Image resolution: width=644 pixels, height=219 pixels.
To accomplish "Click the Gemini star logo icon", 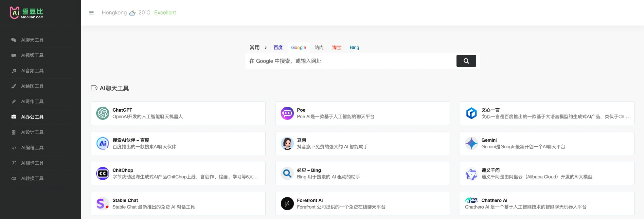I will pos(472,143).
